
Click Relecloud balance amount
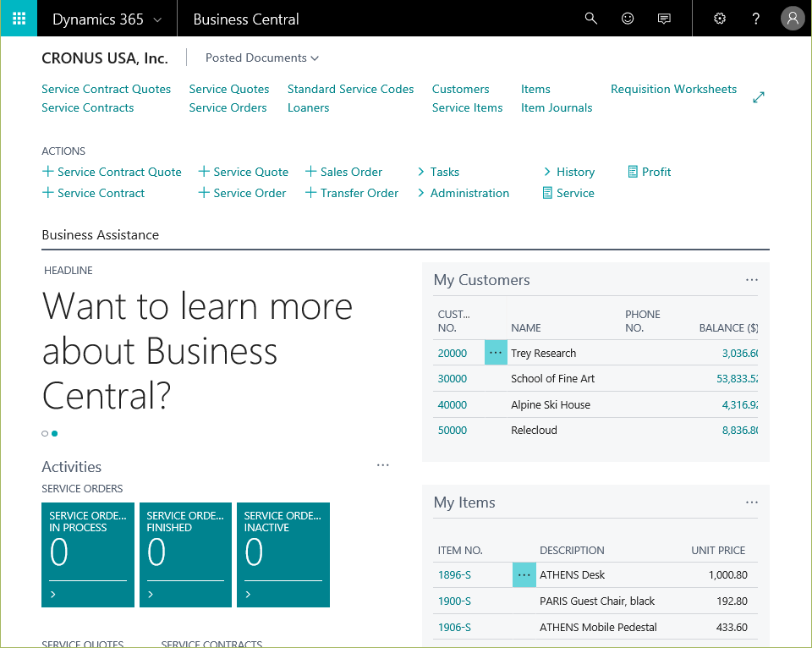[739, 431]
